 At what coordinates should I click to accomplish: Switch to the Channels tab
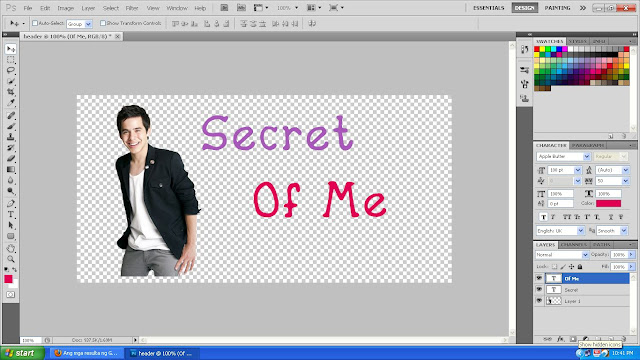tap(574, 244)
